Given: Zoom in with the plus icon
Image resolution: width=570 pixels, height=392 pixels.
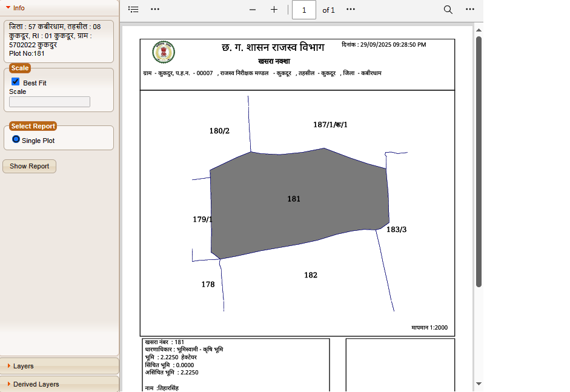Looking at the screenshot, I should tap(274, 10).
